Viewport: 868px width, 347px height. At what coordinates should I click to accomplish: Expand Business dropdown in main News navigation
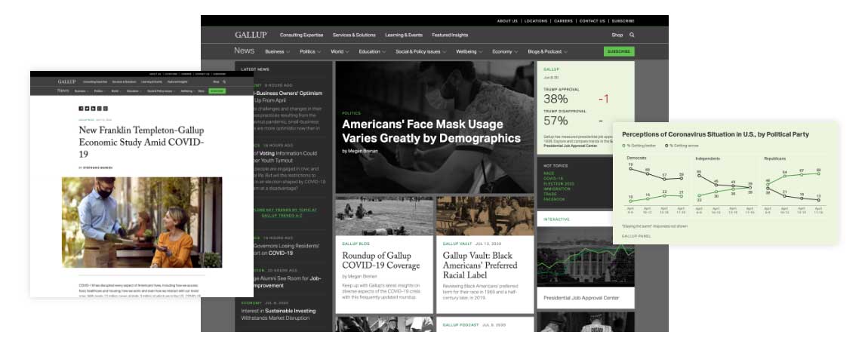click(x=277, y=51)
